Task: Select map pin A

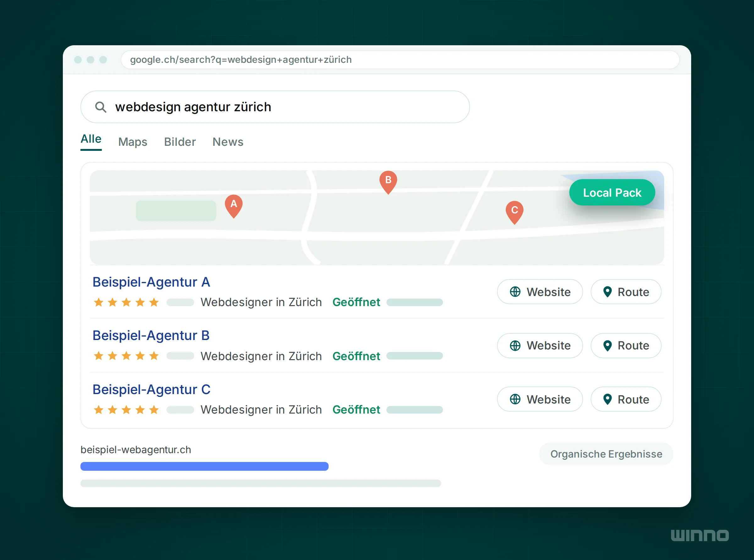Action: click(233, 206)
